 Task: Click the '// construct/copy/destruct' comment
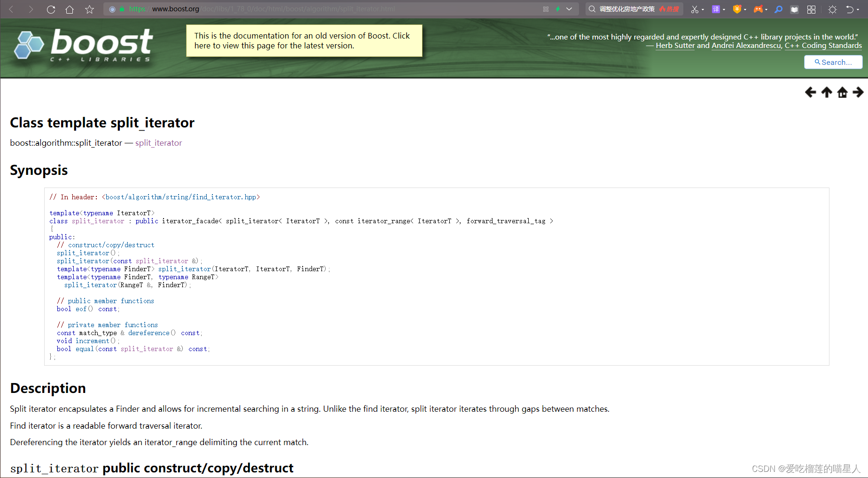pos(105,245)
